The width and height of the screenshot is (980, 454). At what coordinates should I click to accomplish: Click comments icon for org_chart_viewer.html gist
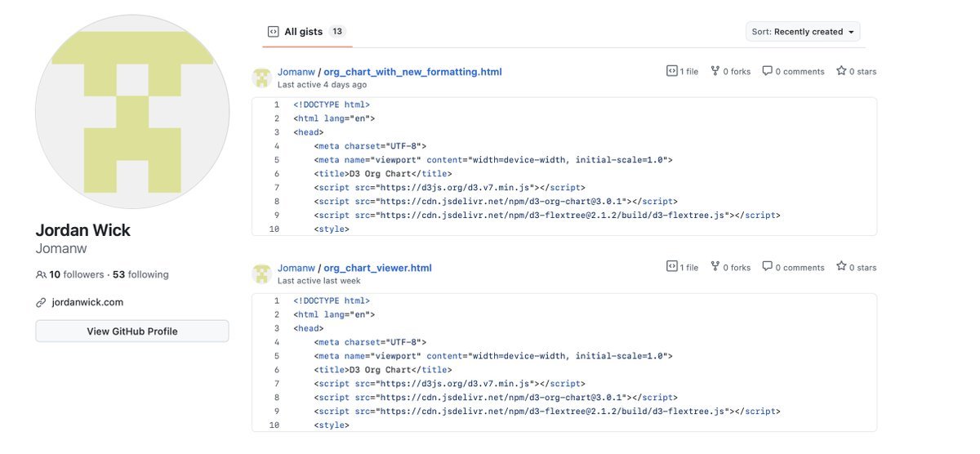(767, 266)
